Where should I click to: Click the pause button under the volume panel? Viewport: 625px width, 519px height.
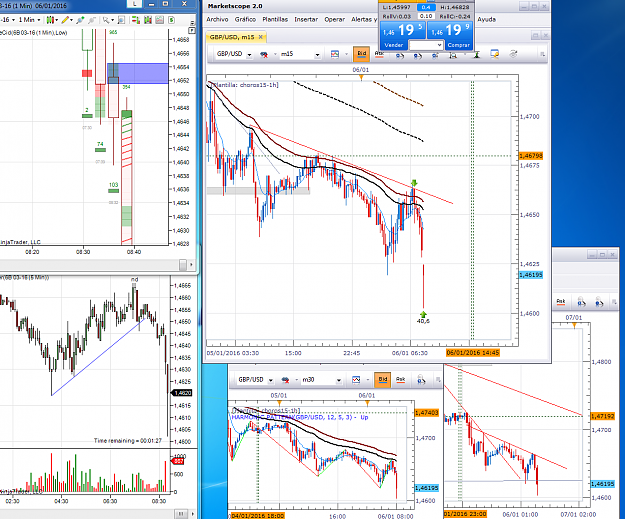pyautogui.click(x=181, y=514)
